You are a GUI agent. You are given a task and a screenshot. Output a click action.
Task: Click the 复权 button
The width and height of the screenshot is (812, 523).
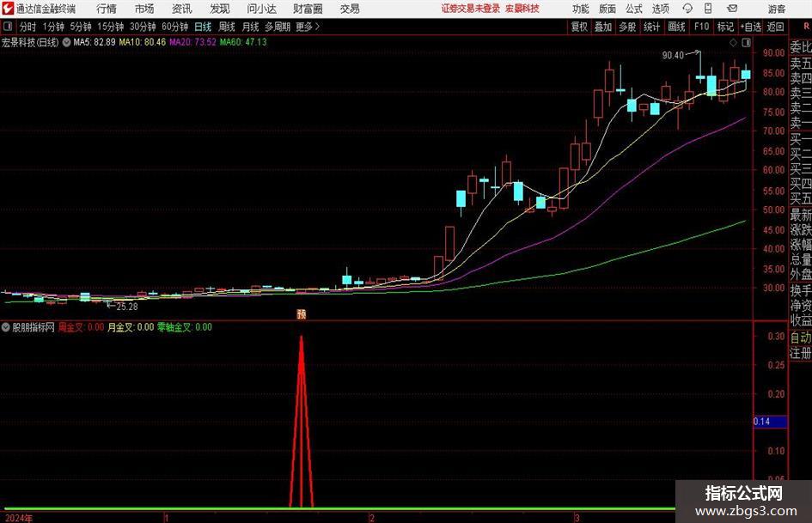[x=579, y=27]
